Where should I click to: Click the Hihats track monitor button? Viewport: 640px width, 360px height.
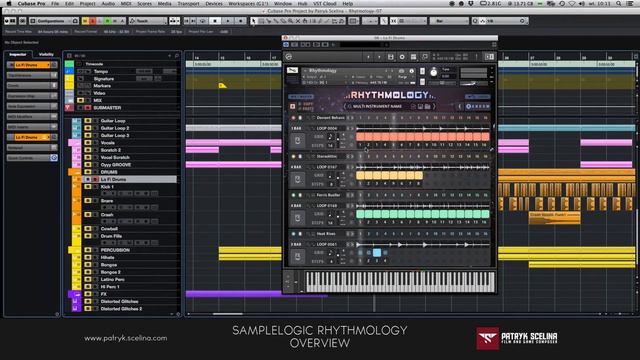(x=88, y=257)
